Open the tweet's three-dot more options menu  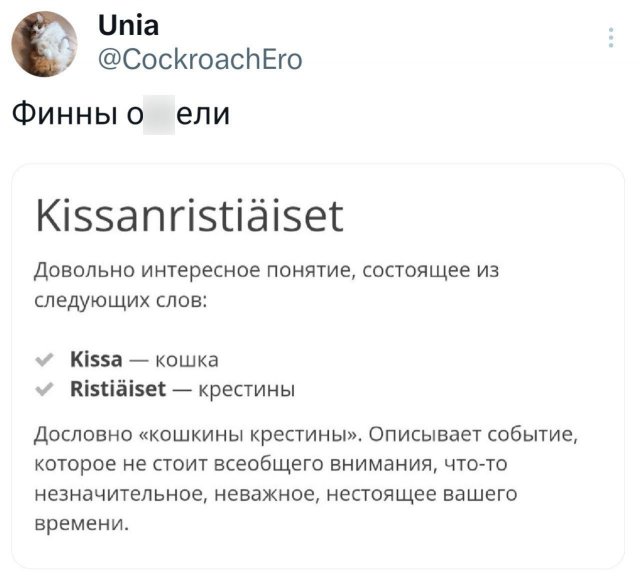tap(612, 38)
